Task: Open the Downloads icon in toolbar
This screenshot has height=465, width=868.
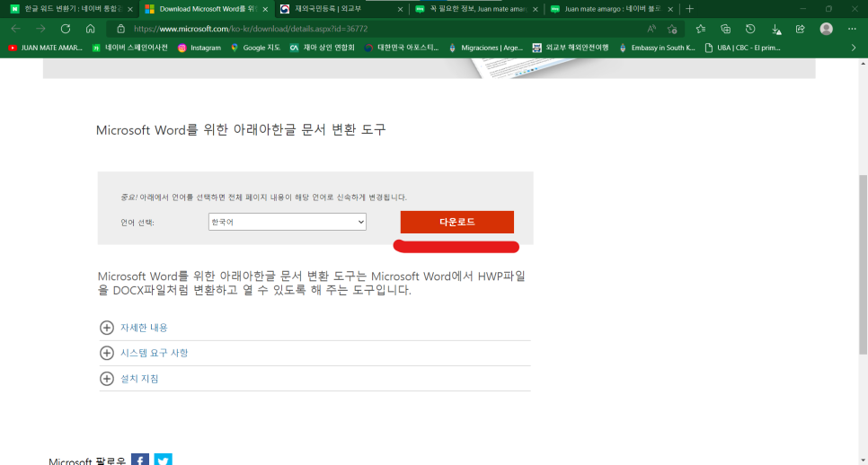Action: (x=776, y=29)
